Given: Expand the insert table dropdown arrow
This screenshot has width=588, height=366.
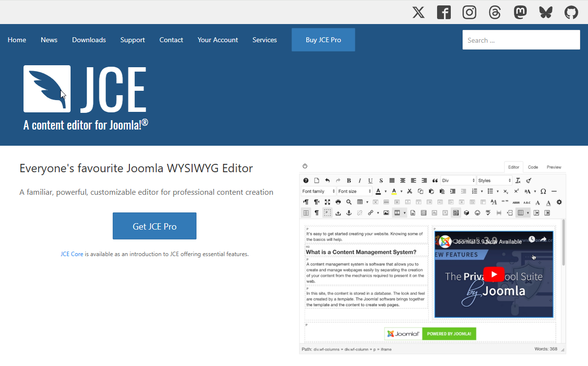Looking at the screenshot, I should pyautogui.click(x=367, y=202).
